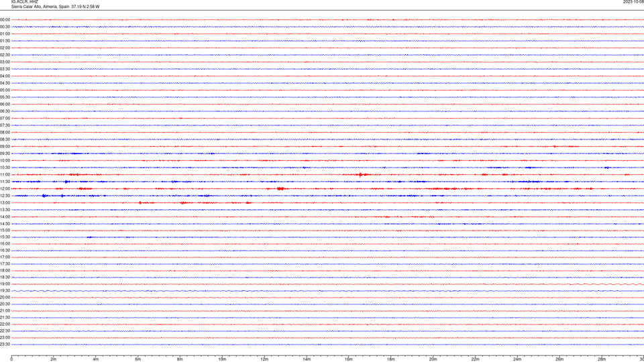644x362 pixels.
Task: Select the 17:00 trace time label
Action: pos(5,257)
